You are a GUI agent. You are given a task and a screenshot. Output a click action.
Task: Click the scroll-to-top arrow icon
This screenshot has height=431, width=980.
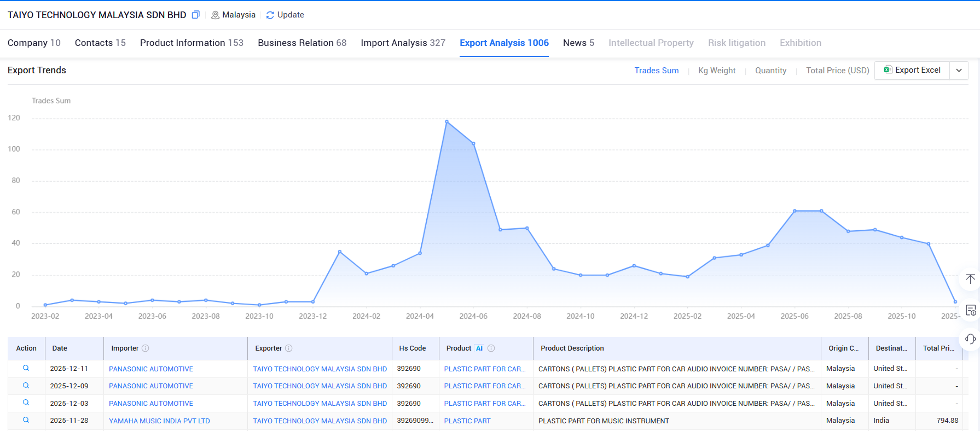coord(970,279)
